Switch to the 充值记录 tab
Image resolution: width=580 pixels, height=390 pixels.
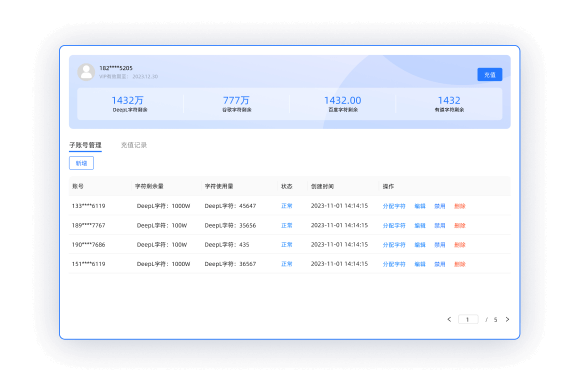click(x=134, y=145)
